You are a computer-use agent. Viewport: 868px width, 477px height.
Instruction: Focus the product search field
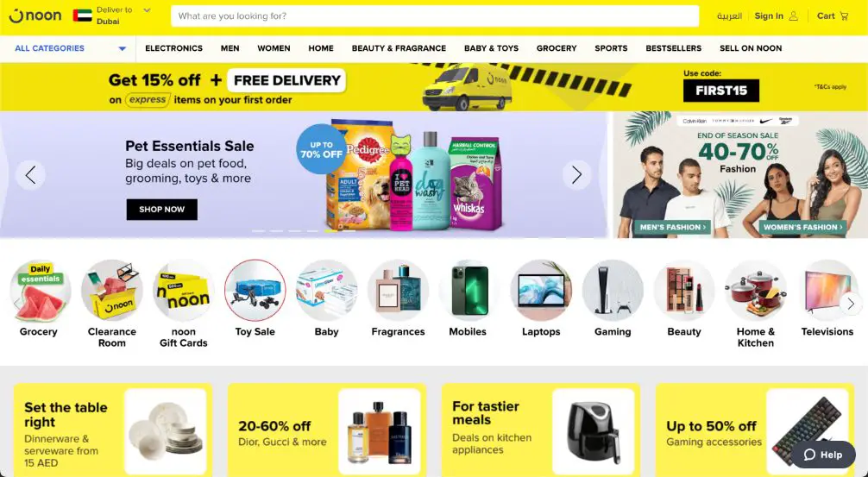pyautogui.click(x=435, y=16)
